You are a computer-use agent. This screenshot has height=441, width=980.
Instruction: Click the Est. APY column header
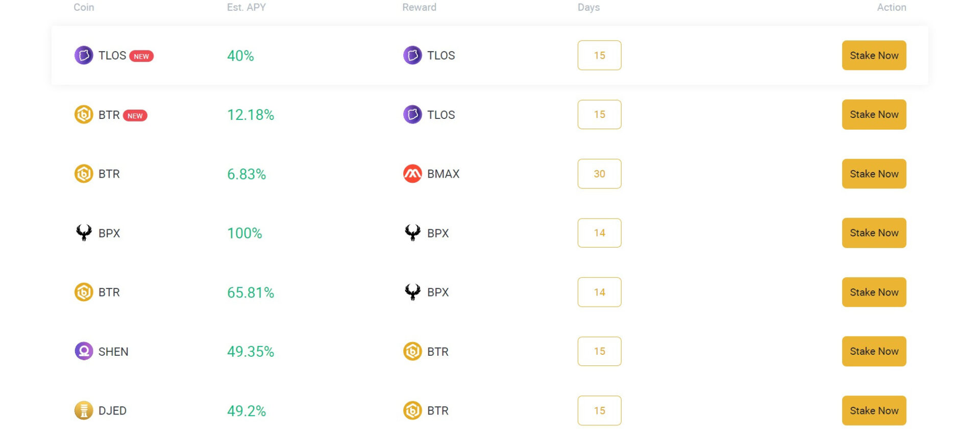pos(246,7)
